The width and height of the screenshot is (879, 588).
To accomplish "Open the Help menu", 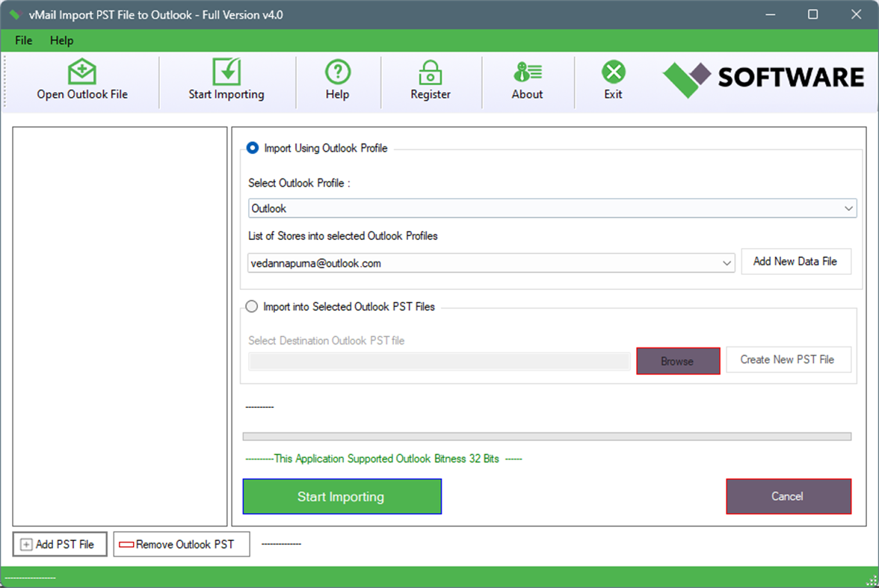I will coord(61,40).
